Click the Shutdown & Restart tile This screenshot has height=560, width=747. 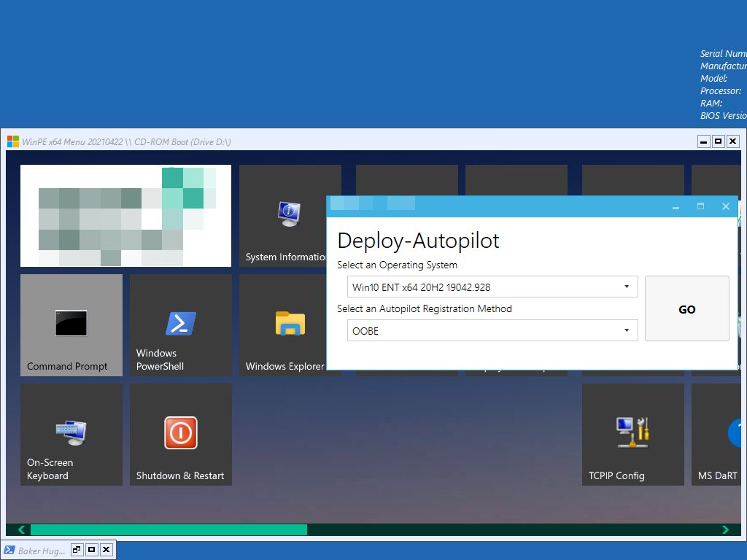(x=181, y=435)
